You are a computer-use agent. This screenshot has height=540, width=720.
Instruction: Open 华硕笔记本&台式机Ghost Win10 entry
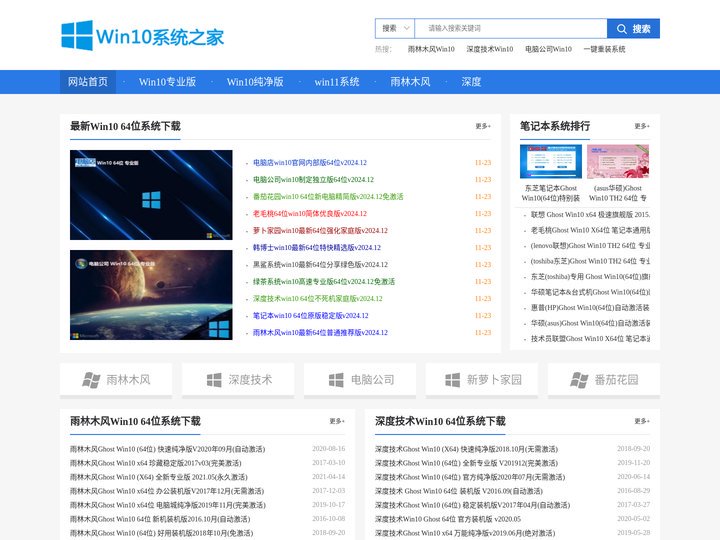pyautogui.click(x=590, y=292)
